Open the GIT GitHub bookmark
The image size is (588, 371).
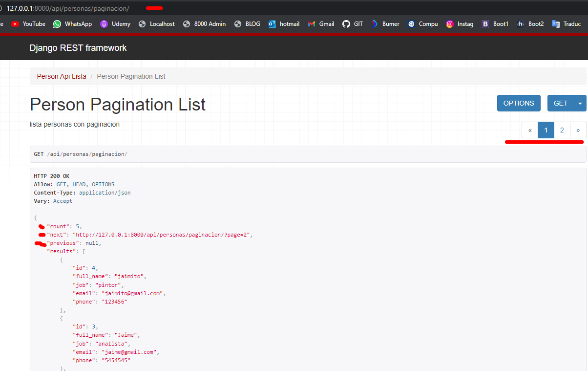(353, 24)
